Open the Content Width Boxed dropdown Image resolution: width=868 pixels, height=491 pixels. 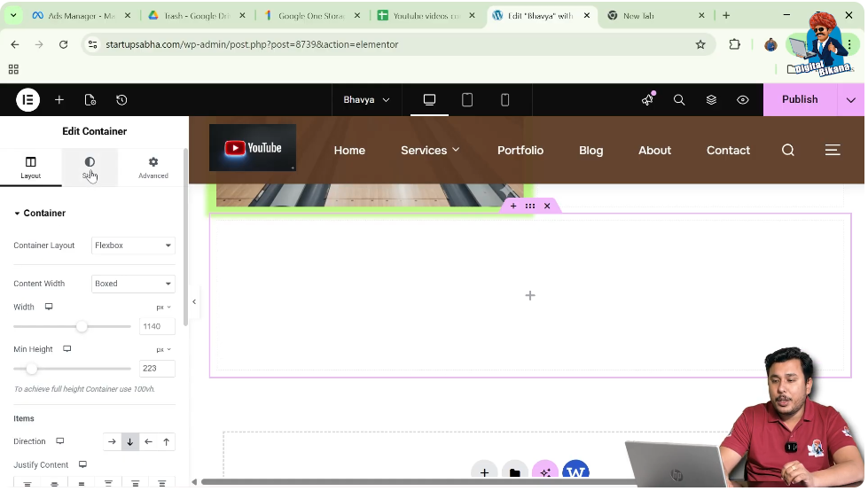point(133,284)
